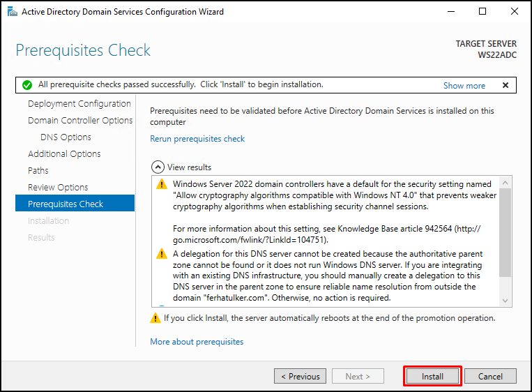Collapse the View results section
Image resolution: width=532 pixels, height=392 pixels.
tap(158, 167)
